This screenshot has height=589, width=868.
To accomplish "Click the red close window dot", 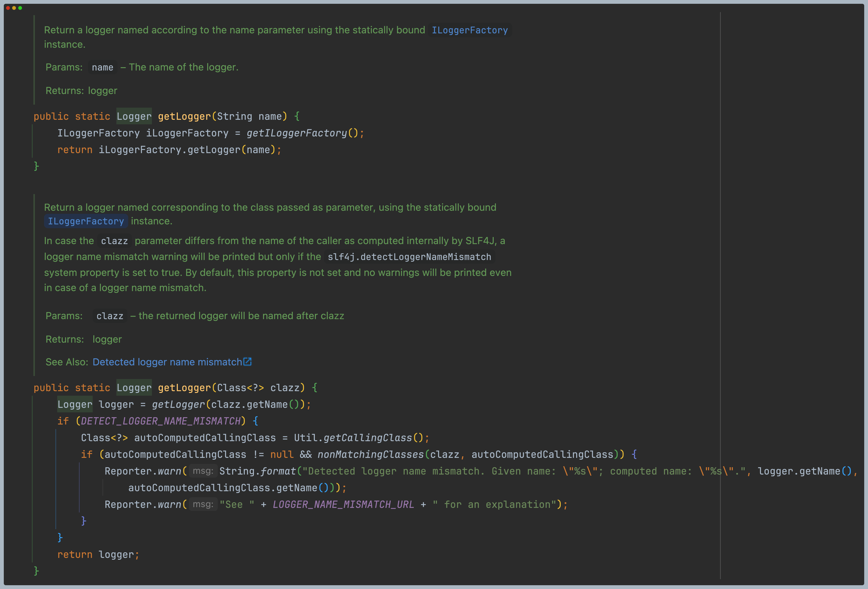I will (x=8, y=8).
